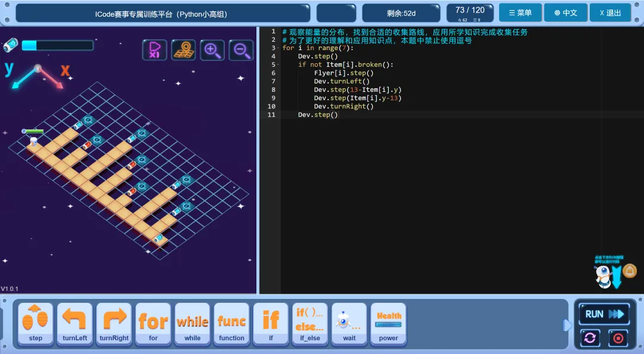Open the 73 / 120 level counter
Viewport: 644px width, 354px height.
pos(470,13)
